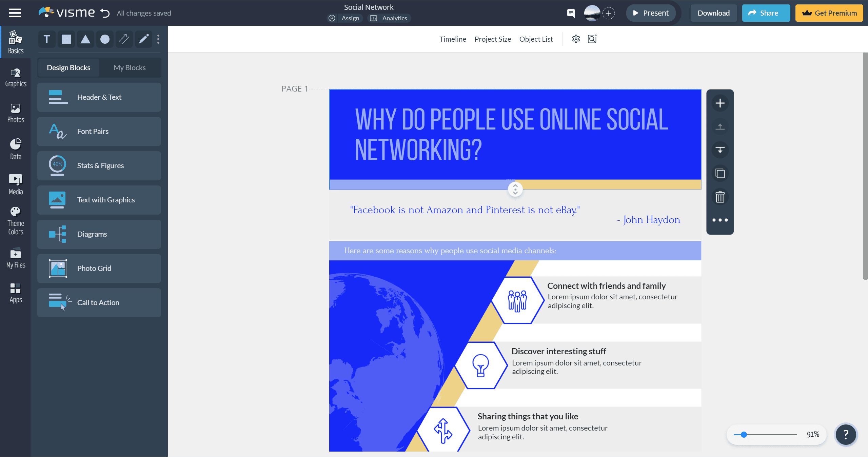The image size is (868, 457).
Task: Select the Text tool
Action: coord(47,39)
